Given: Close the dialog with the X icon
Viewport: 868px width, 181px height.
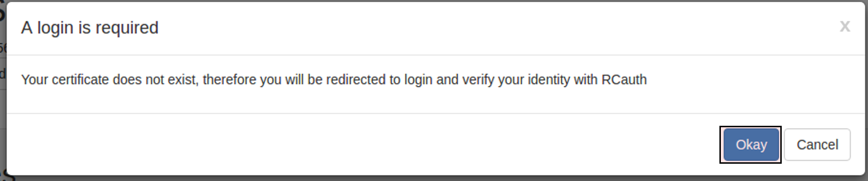Looking at the screenshot, I should 845,26.
